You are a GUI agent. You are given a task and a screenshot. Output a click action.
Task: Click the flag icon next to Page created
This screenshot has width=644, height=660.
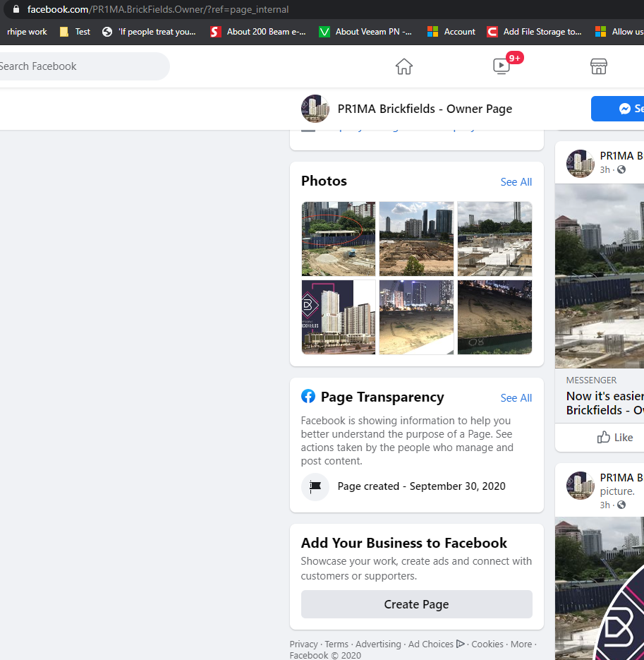pyautogui.click(x=315, y=486)
